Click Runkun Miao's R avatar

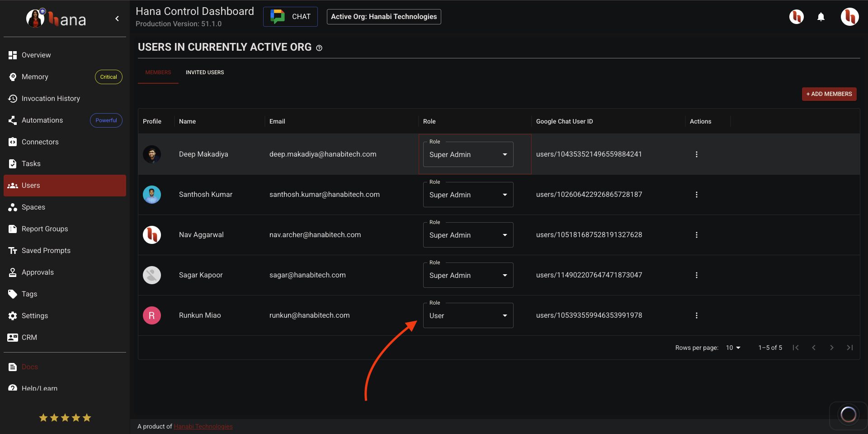click(x=152, y=315)
